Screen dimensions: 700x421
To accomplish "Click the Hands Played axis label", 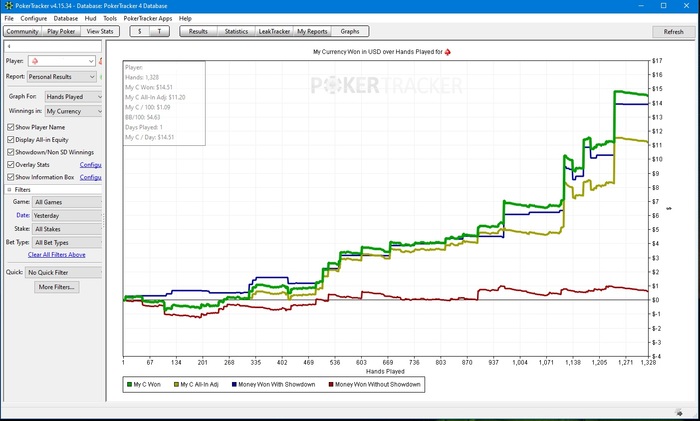I will 385,371.
